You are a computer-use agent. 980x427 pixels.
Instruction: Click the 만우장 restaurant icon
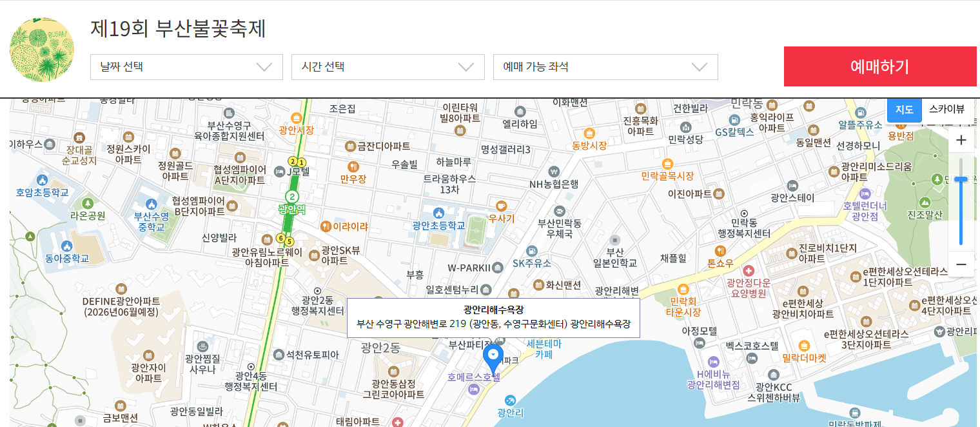(353, 166)
